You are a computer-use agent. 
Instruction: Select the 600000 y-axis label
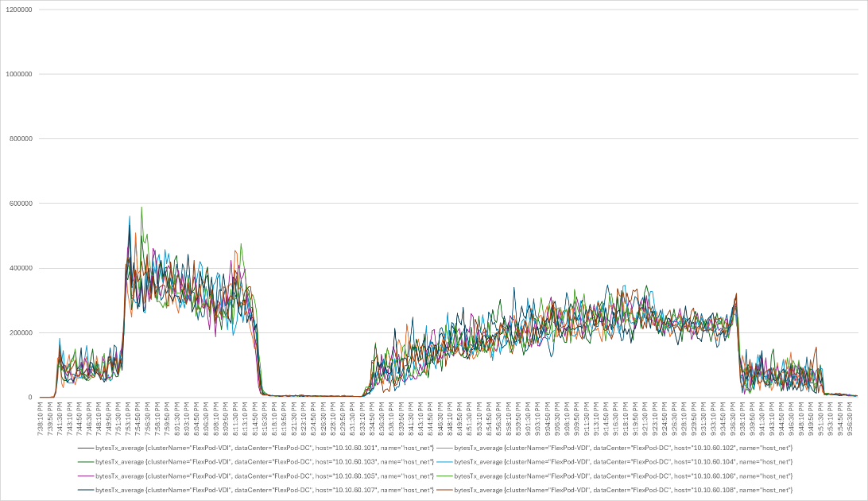click(x=21, y=204)
